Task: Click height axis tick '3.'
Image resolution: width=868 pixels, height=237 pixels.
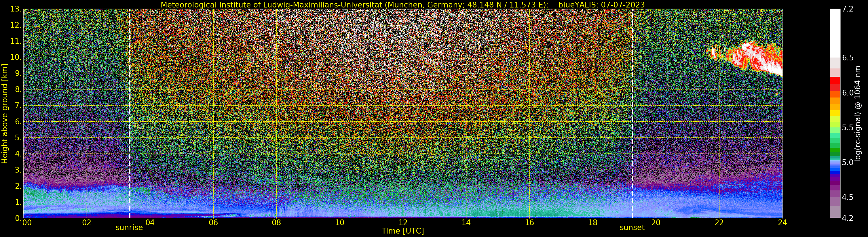Action: (x=18, y=170)
